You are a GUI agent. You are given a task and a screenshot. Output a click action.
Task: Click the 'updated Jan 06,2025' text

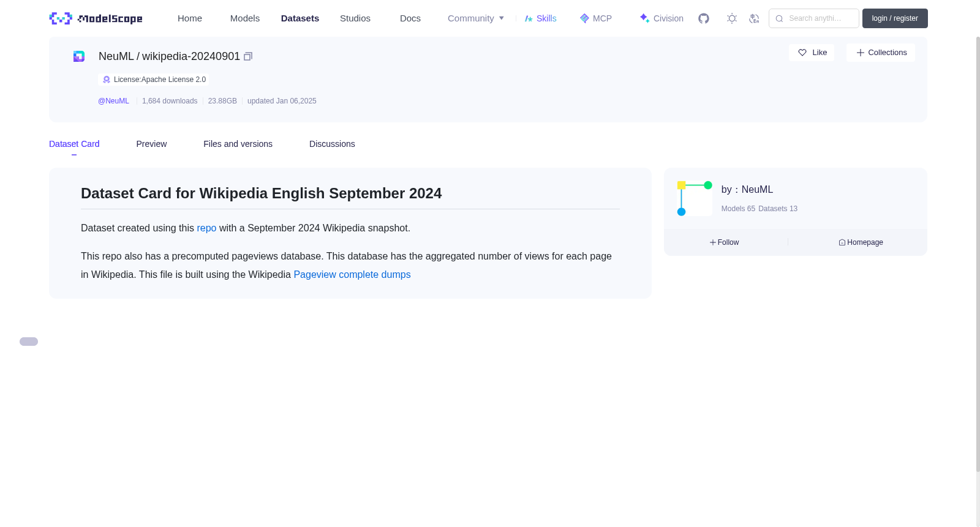[x=282, y=101]
